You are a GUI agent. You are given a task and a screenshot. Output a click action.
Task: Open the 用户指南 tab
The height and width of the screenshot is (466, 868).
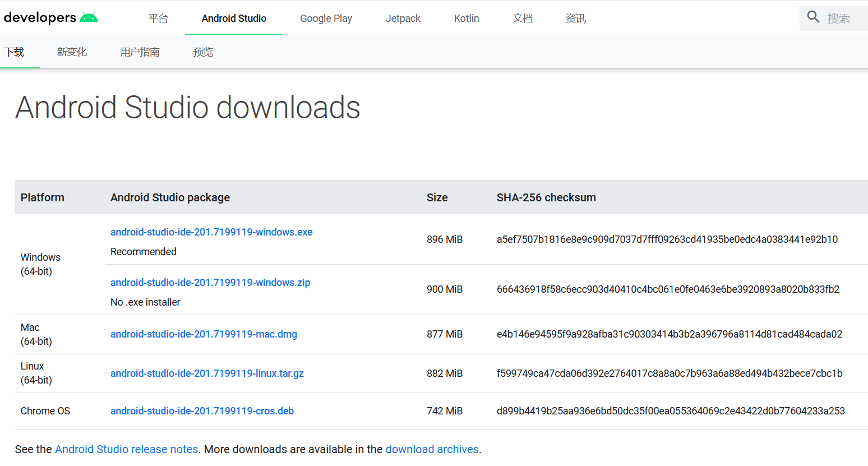(x=140, y=52)
